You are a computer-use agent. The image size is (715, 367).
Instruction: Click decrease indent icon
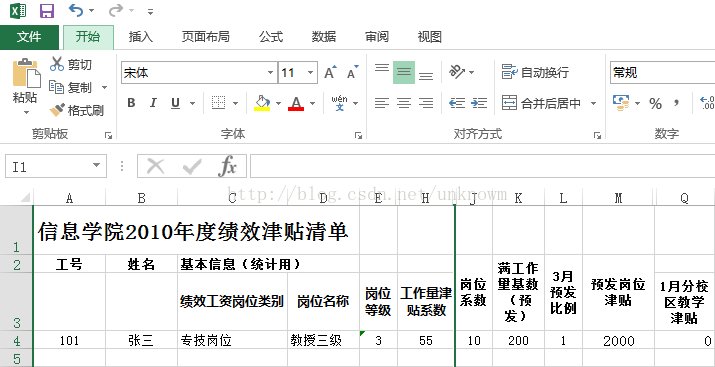click(x=457, y=103)
